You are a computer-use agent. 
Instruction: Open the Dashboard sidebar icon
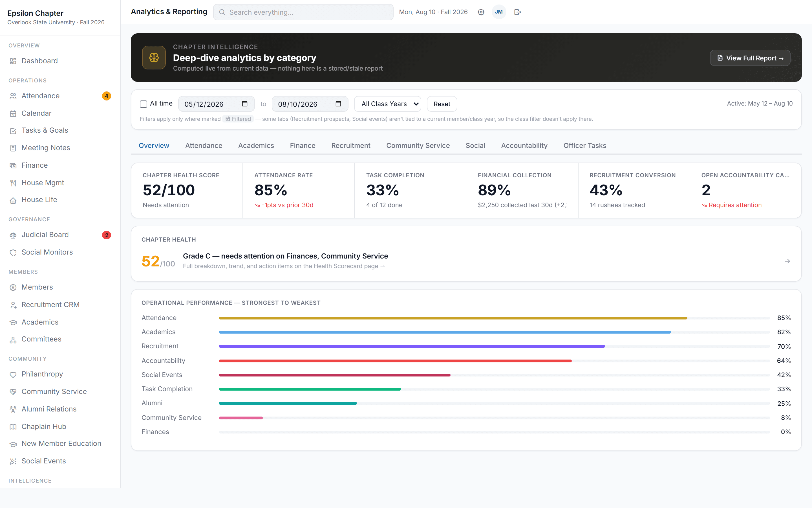pos(13,61)
